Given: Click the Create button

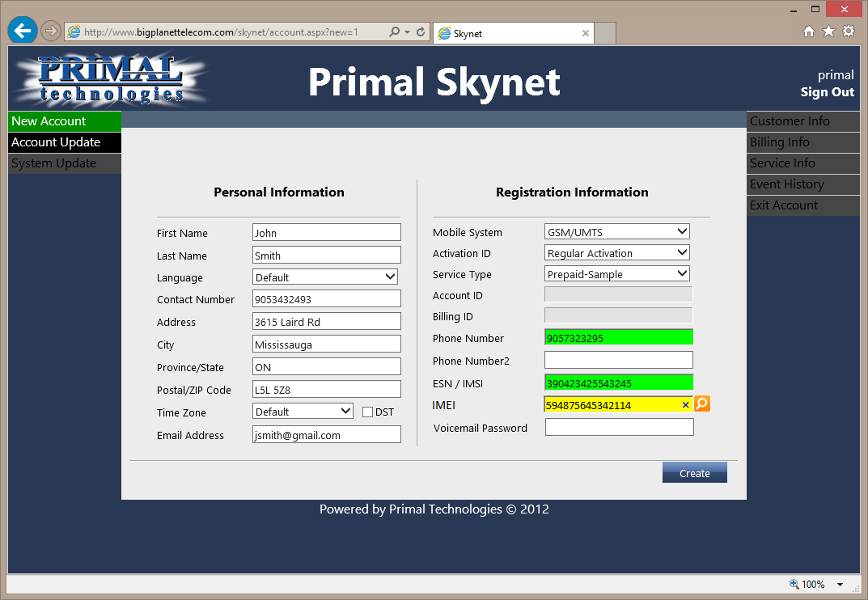Looking at the screenshot, I should [x=694, y=473].
